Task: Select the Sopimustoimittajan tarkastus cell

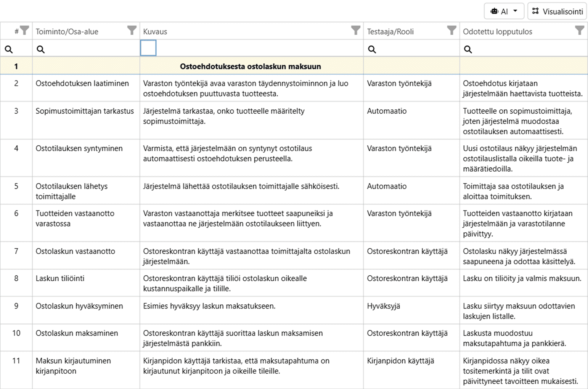Action: (x=85, y=111)
